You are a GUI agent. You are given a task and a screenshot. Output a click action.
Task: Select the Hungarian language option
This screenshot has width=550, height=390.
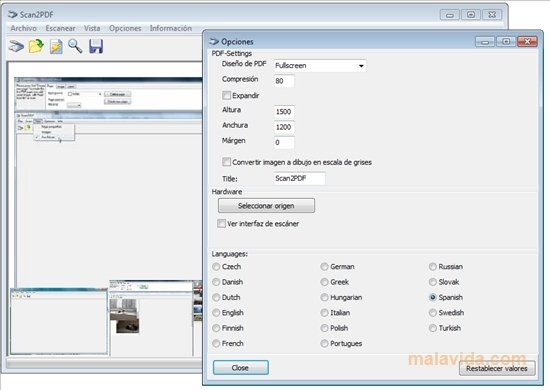324,298
